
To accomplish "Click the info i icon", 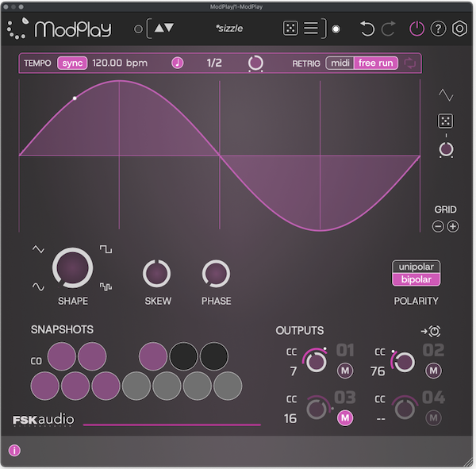I will pos(14,451).
